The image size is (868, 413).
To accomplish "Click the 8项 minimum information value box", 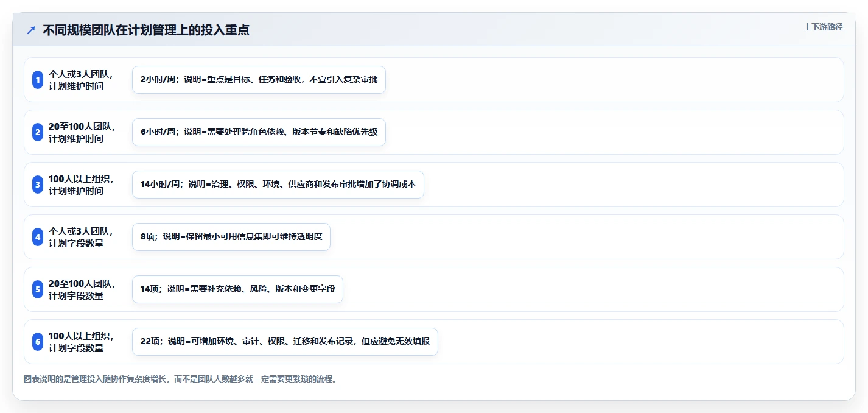I will tap(231, 237).
